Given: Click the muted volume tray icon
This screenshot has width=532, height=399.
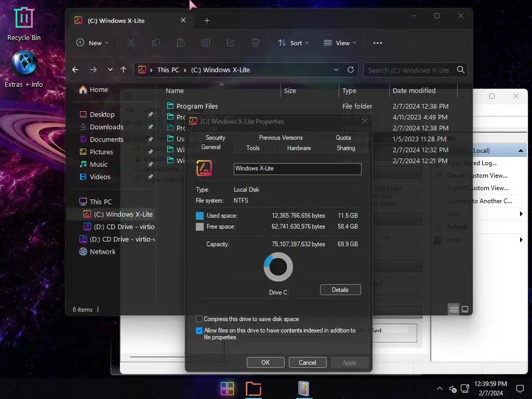Looking at the screenshot, I should (453, 389).
